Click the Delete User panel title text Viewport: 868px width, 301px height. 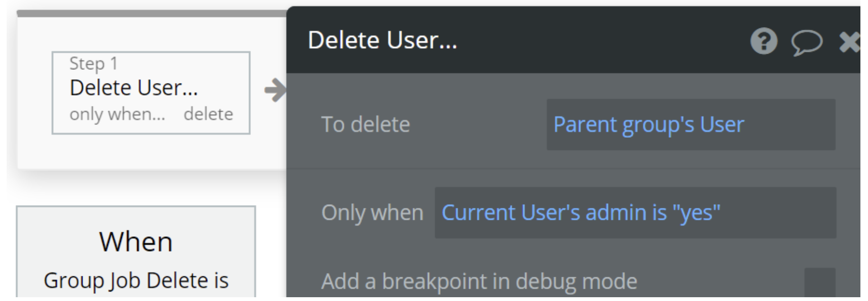(382, 40)
